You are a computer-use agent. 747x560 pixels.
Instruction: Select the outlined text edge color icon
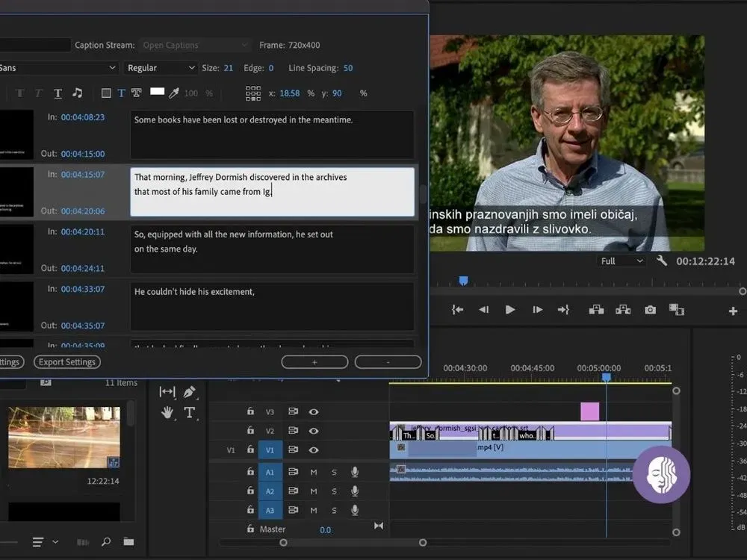(137, 93)
